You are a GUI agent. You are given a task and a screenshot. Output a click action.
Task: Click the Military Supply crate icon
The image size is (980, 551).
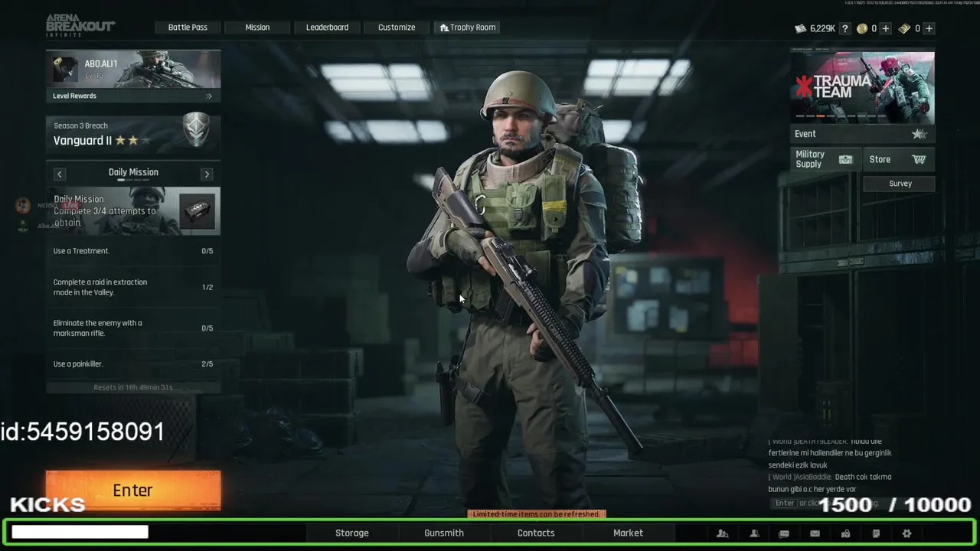click(x=845, y=159)
